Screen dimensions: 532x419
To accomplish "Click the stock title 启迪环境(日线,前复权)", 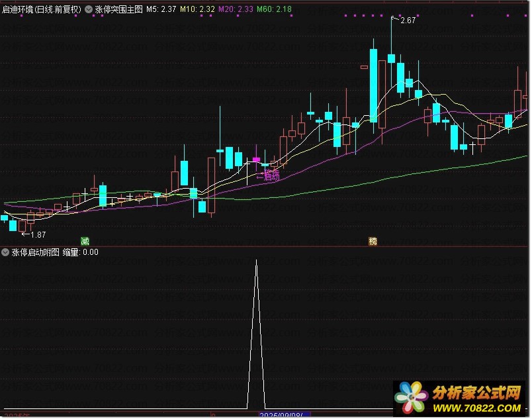I will pos(42,9).
